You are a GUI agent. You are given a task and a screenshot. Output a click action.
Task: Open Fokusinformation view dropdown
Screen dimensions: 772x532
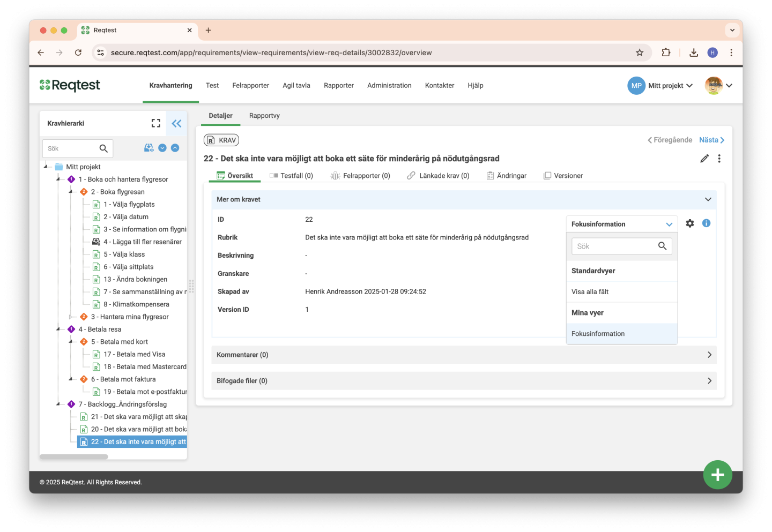[622, 224]
